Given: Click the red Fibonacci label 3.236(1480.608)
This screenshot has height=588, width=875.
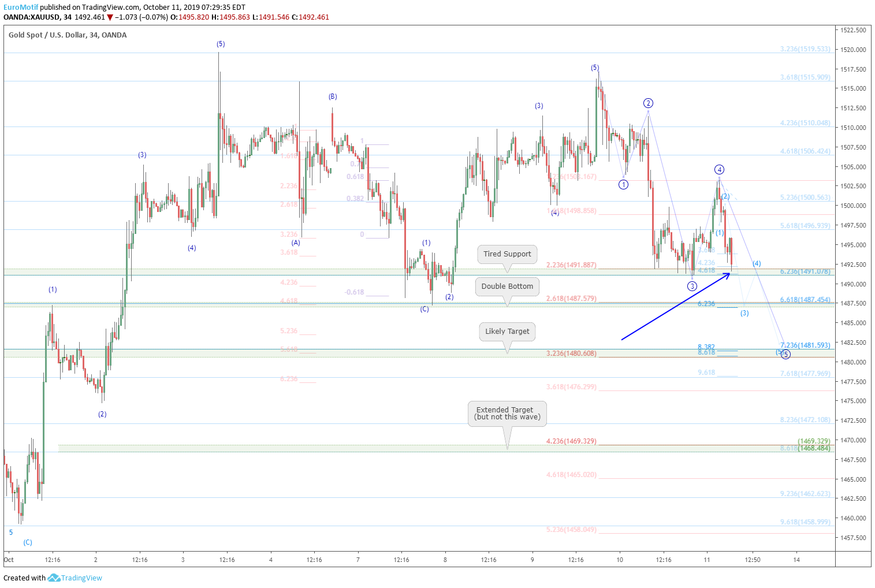Looking at the screenshot, I should [571, 353].
